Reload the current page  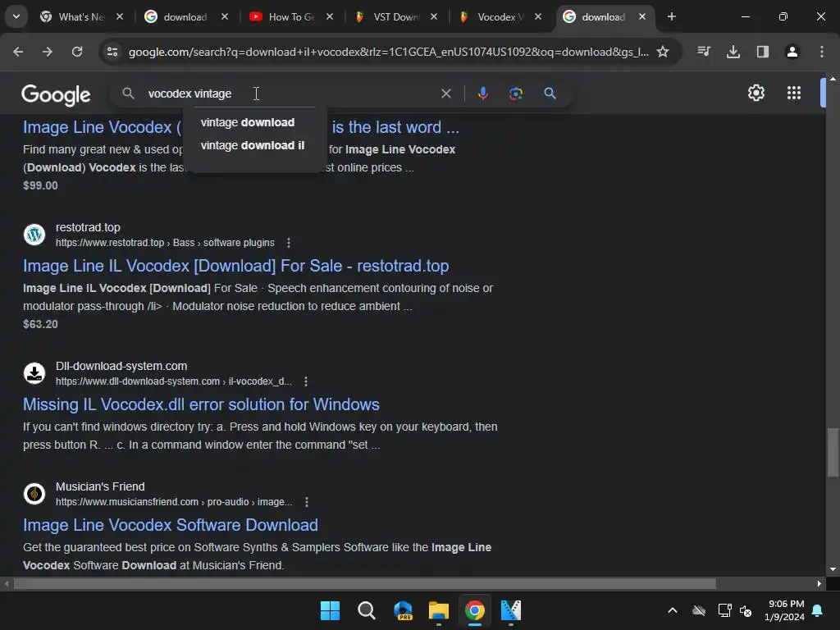point(77,52)
